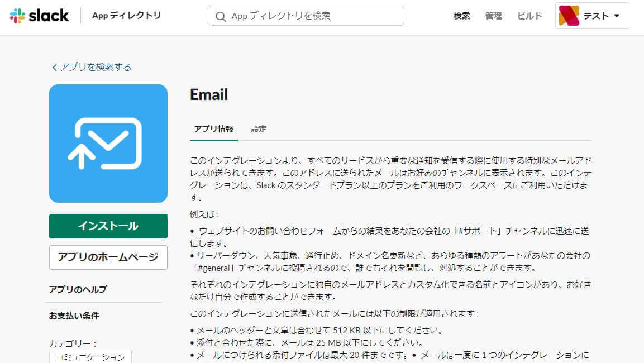This screenshot has height=363, width=644.
Task: Open the アプリのヘルプ link
Action: pos(78,289)
